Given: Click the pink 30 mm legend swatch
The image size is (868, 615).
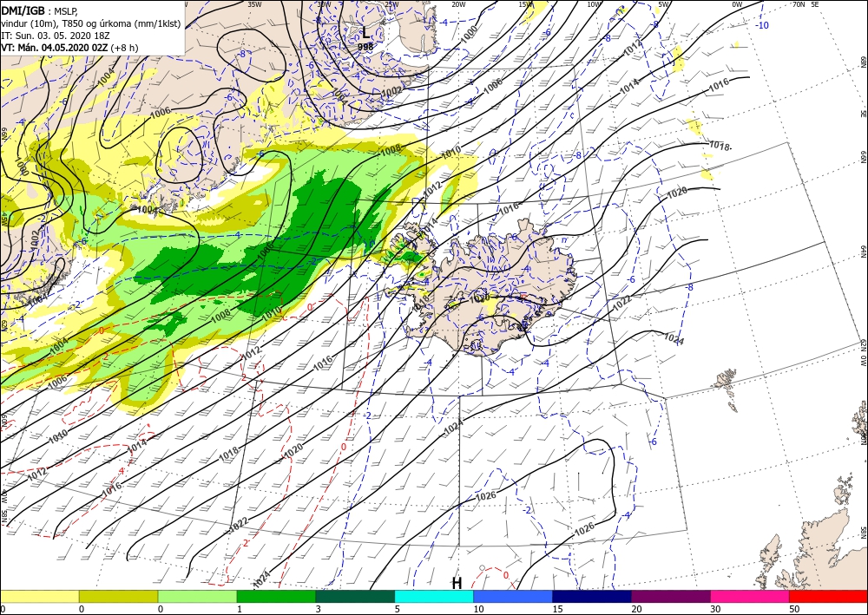Looking at the screenshot, I should pyautogui.click(x=750, y=596).
